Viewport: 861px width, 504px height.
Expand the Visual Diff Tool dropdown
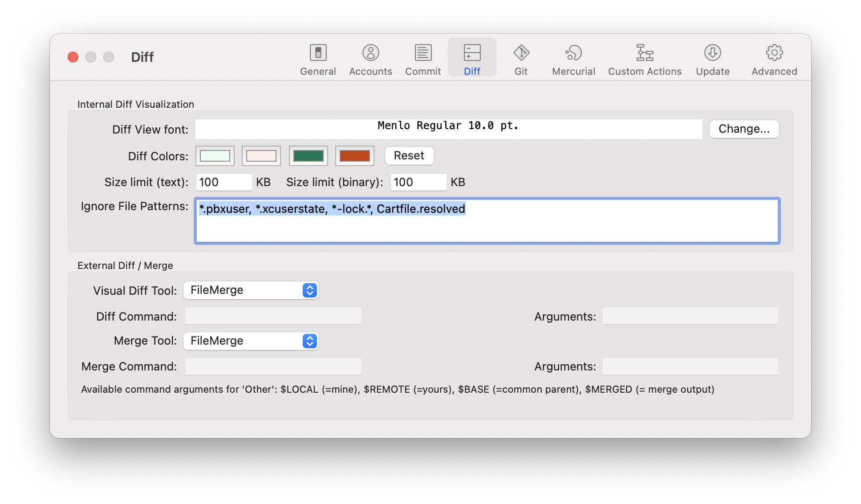[251, 290]
